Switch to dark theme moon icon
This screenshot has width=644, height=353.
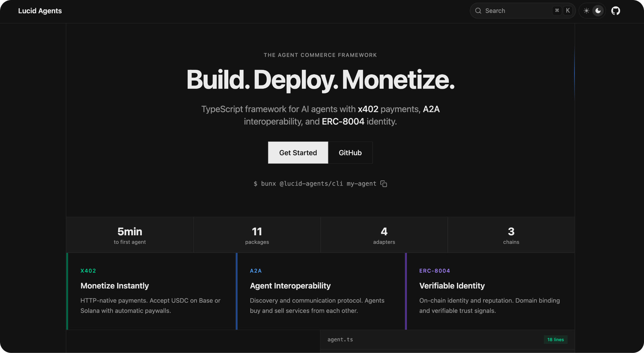[598, 11]
